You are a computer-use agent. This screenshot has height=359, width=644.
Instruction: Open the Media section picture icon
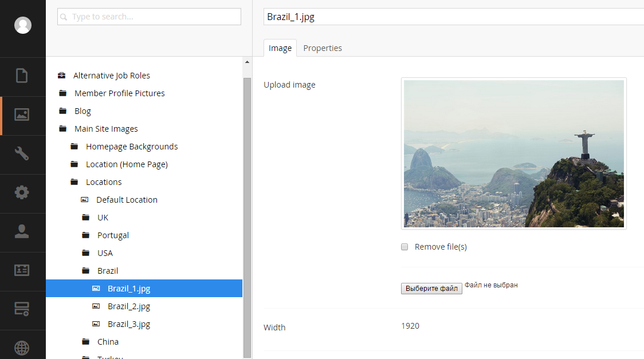22,115
